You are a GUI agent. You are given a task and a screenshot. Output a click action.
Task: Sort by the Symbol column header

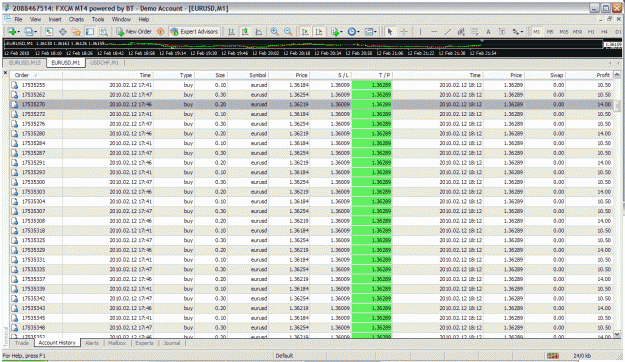[x=248, y=75]
